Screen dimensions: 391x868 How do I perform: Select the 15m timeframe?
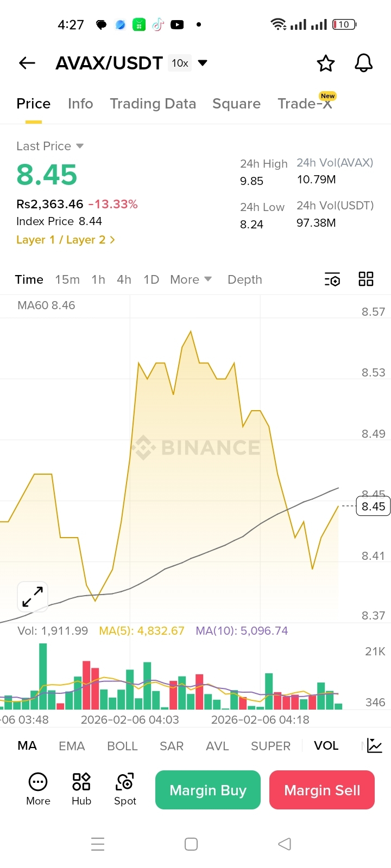pyautogui.click(x=67, y=279)
